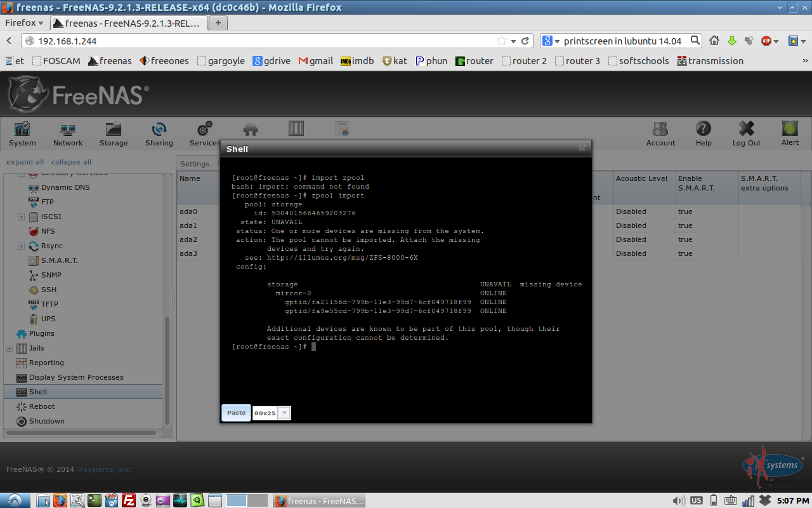
Task: Select TFTP in the services tree
Action: tap(49, 304)
